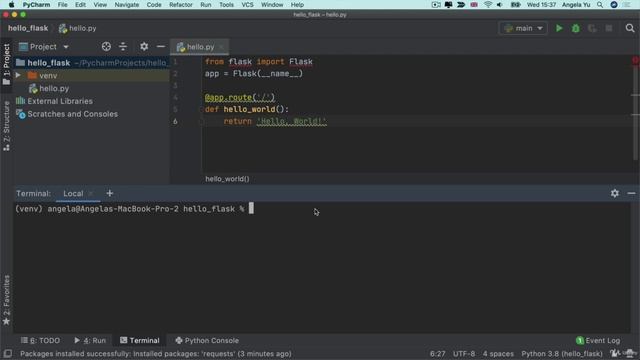Viewport: 640px width, 360px height.
Task: Hide the Project panel with minus icon
Action: coord(161,47)
